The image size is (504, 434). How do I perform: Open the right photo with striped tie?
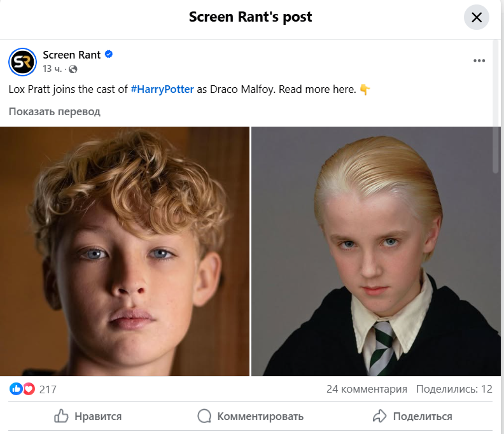[x=375, y=251]
